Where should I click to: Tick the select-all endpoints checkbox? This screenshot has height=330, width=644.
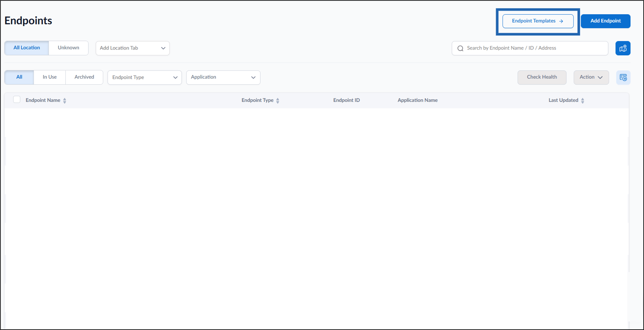tap(17, 100)
